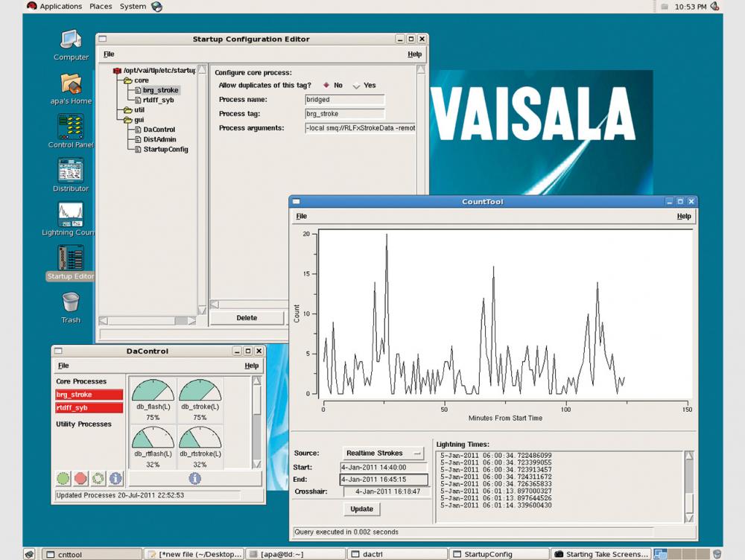This screenshot has height=560, width=745.
Task: Click the green dashed restart icon in DaControl
Action: (98, 478)
